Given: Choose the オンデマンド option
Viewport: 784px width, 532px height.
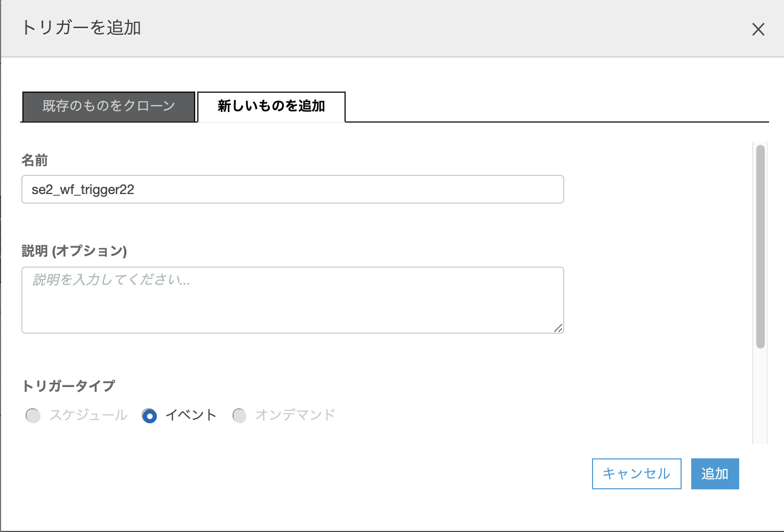Looking at the screenshot, I should pyautogui.click(x=239, y=415).
